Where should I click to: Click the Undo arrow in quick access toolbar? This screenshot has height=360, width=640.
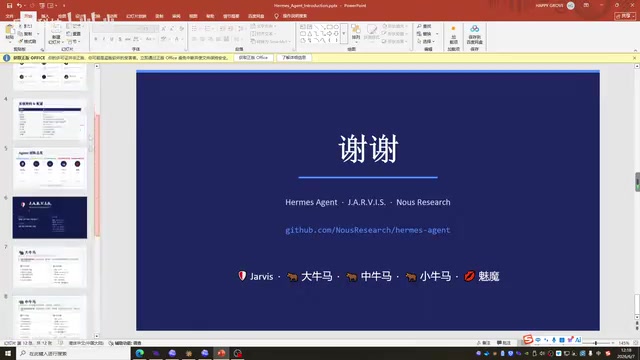(19, 6)
